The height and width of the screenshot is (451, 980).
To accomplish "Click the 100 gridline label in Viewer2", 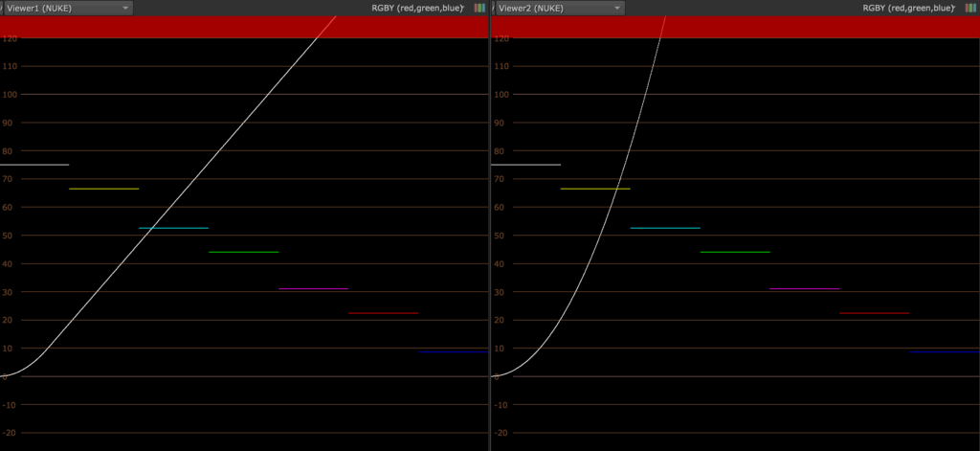I will point(501,95).
